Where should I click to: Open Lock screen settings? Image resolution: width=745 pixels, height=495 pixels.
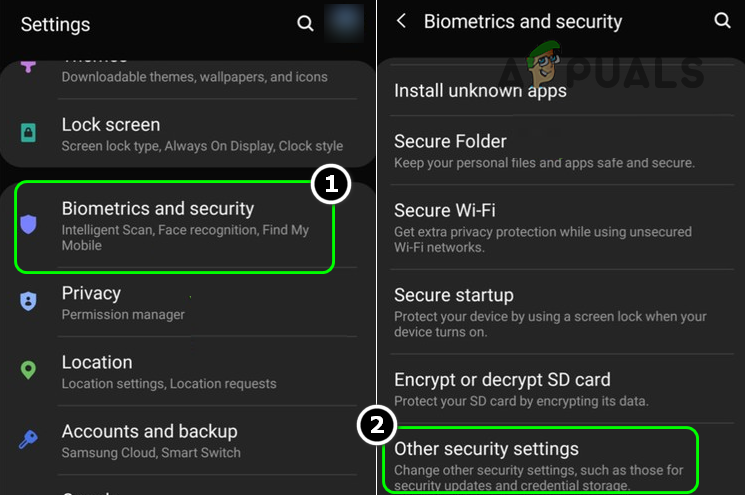pos(200,134)
